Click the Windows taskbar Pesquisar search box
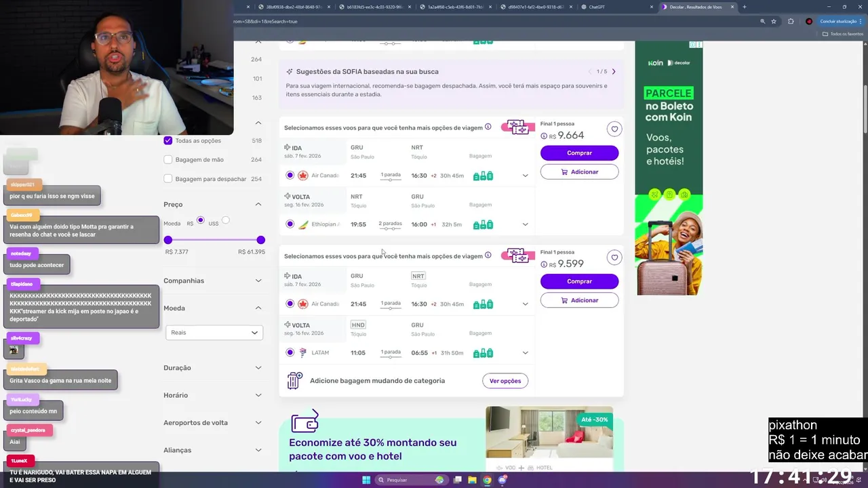The height and width of the screenshot is (488, 868). click(x=411, y=480)
